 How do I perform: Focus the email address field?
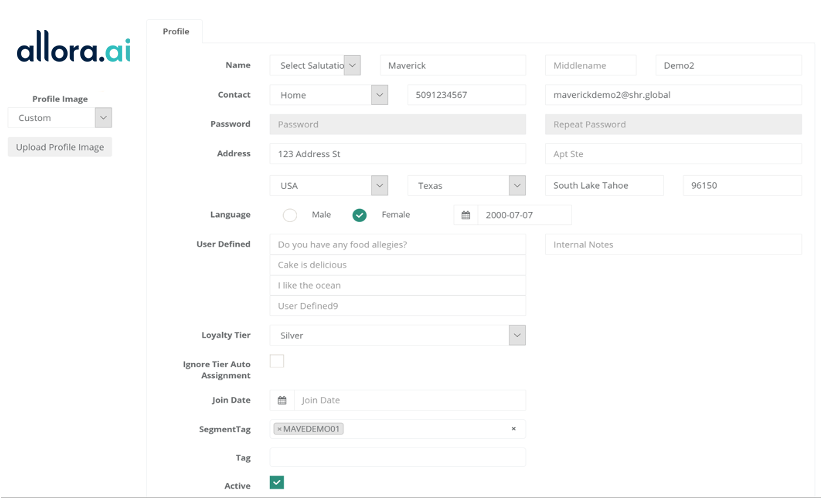click(673, 95)
